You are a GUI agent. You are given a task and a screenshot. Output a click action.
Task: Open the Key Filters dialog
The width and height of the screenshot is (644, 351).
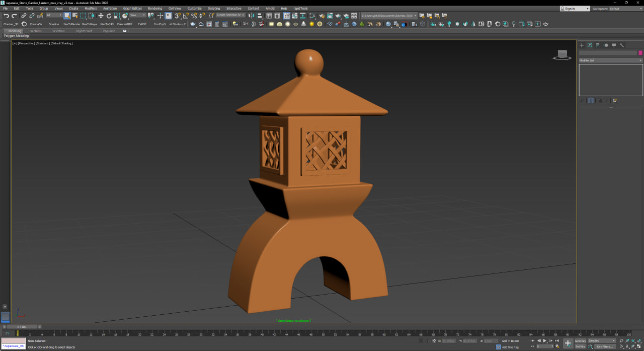coord(605,346)
